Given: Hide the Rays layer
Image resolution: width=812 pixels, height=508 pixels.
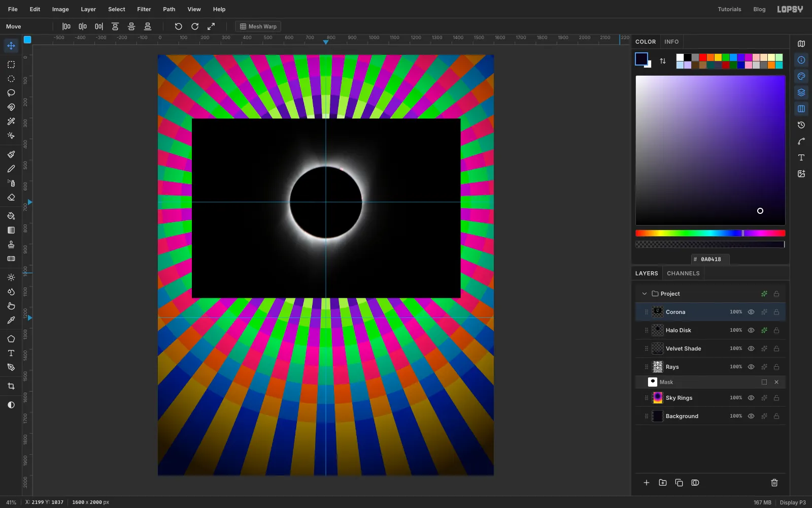Looking at the screenshot, I should pos(751,367).
